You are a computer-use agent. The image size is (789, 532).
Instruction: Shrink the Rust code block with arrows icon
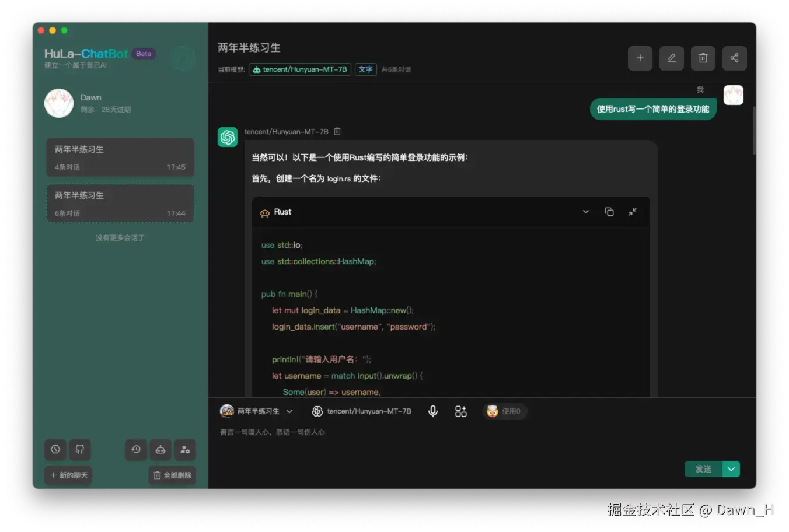[633, 212]
